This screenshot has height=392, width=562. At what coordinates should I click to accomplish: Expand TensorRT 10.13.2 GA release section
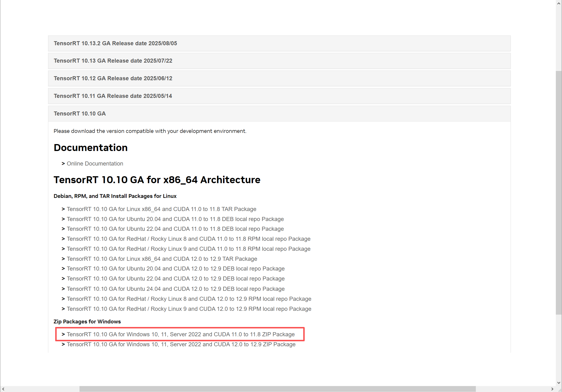[279, 43]
